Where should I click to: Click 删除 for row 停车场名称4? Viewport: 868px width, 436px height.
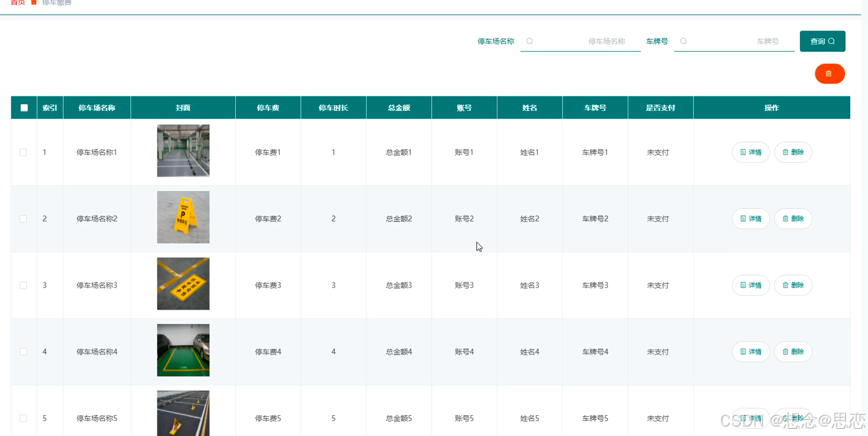793,352
